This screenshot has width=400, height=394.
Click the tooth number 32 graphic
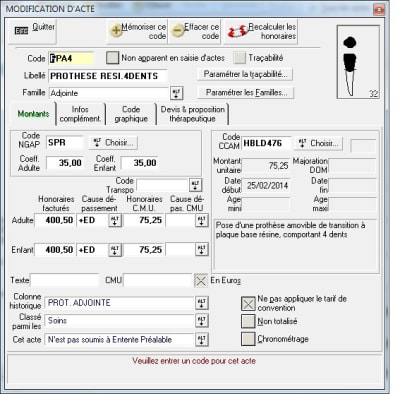click(358, 62)
